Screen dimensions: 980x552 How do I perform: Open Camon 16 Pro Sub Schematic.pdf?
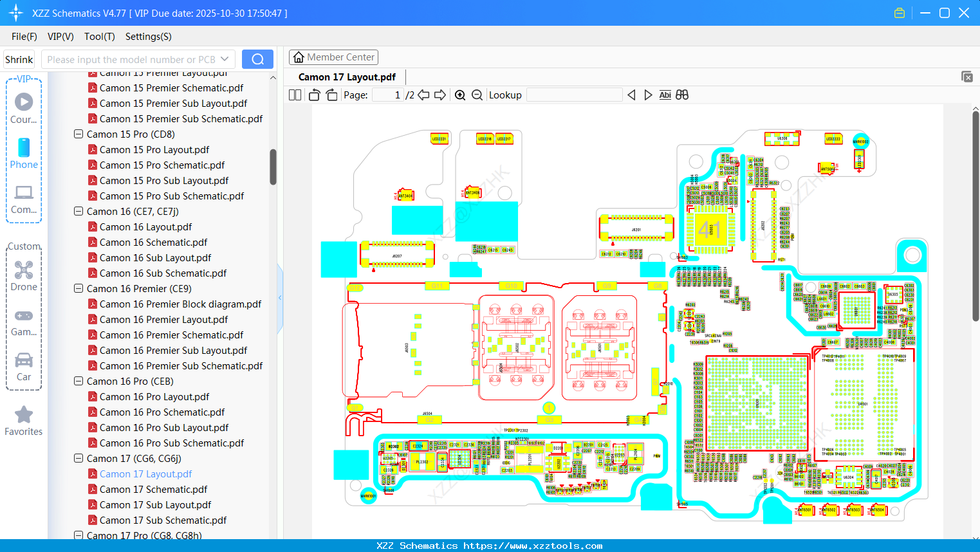click(x=172, y=443)
